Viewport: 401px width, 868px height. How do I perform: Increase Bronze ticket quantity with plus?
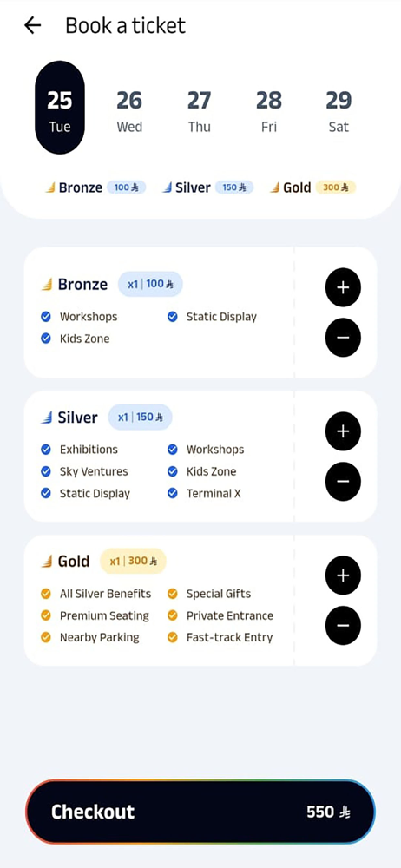pyautogui.click(x=343, y=287)
